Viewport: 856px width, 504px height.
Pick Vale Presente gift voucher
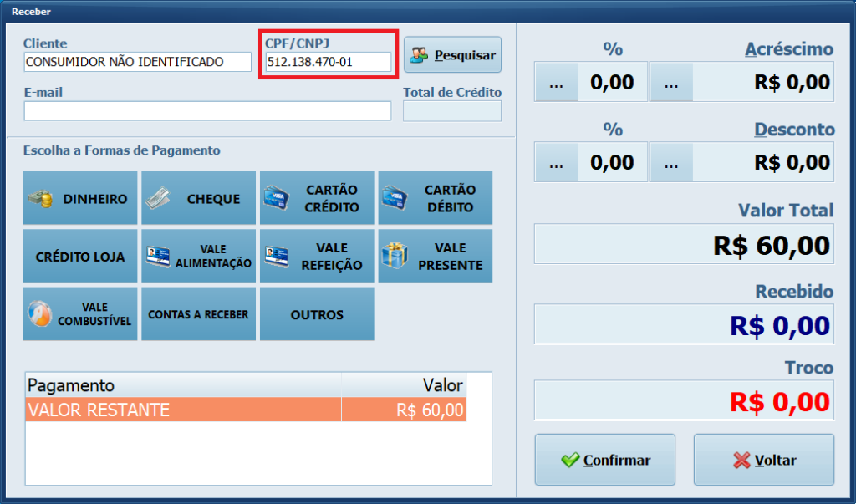(x=435, y=256)
